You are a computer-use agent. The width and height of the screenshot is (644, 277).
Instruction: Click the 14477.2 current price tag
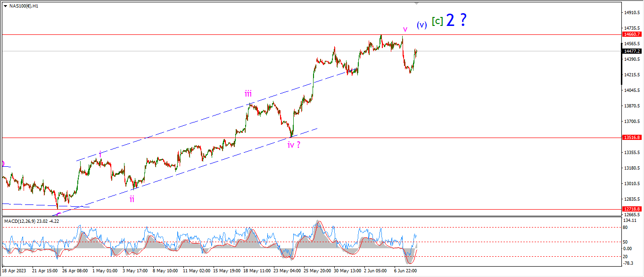pyautogui.click(x=632, y=51)
